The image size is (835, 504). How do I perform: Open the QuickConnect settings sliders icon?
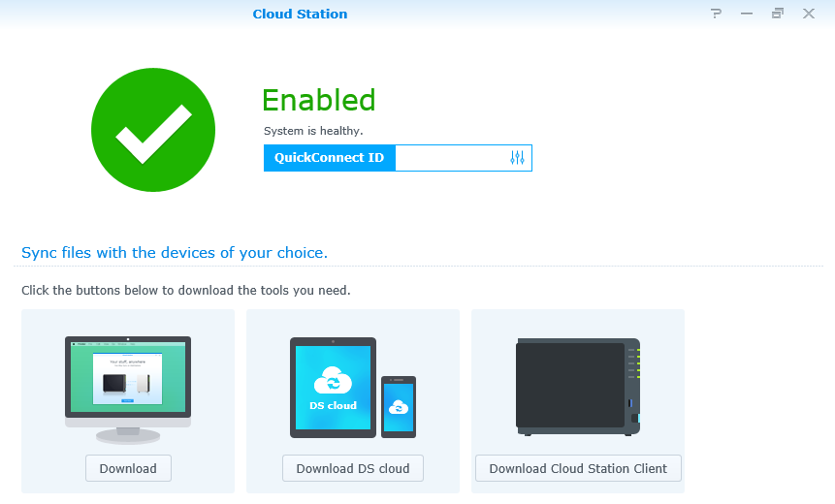pos(517,158)
